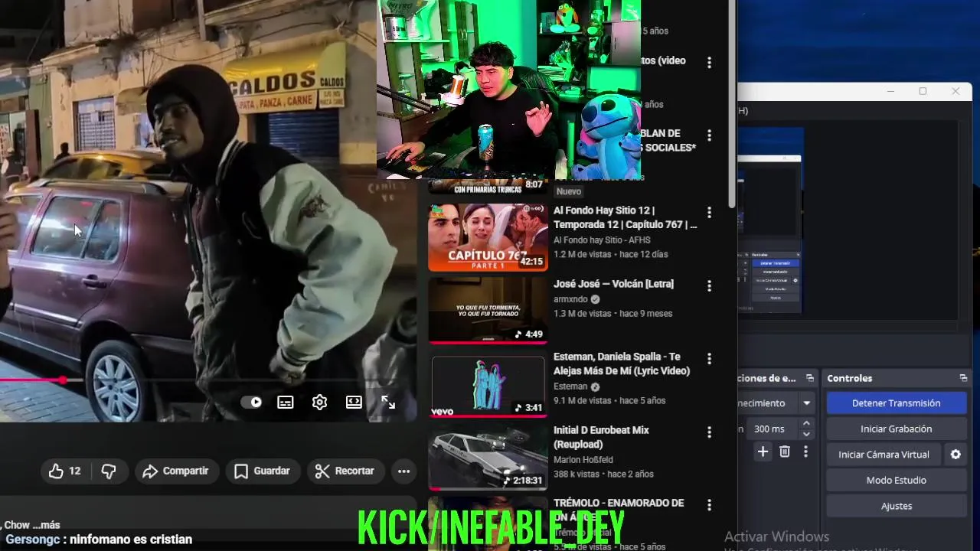
Task: Open the player settings gear
Action: pyautogui.click(x=319, y=402)
